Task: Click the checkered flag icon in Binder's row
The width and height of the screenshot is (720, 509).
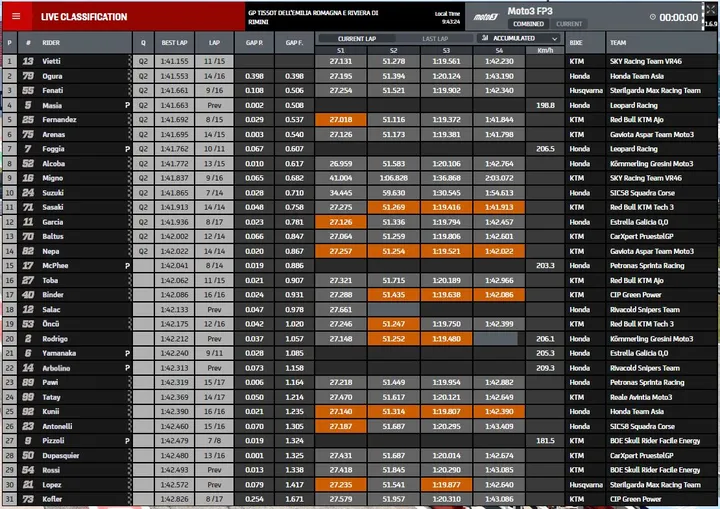Action: point(129,295)
